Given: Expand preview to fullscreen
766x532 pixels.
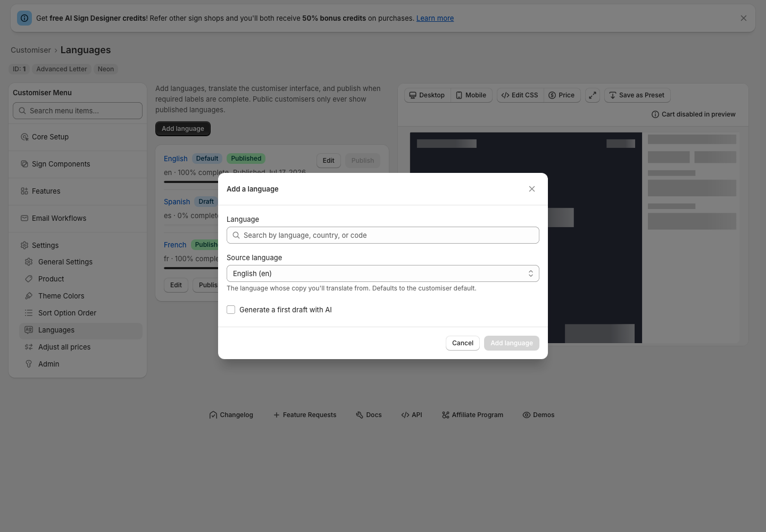Looking at the screenshot, I should click(x=593, y=95).
